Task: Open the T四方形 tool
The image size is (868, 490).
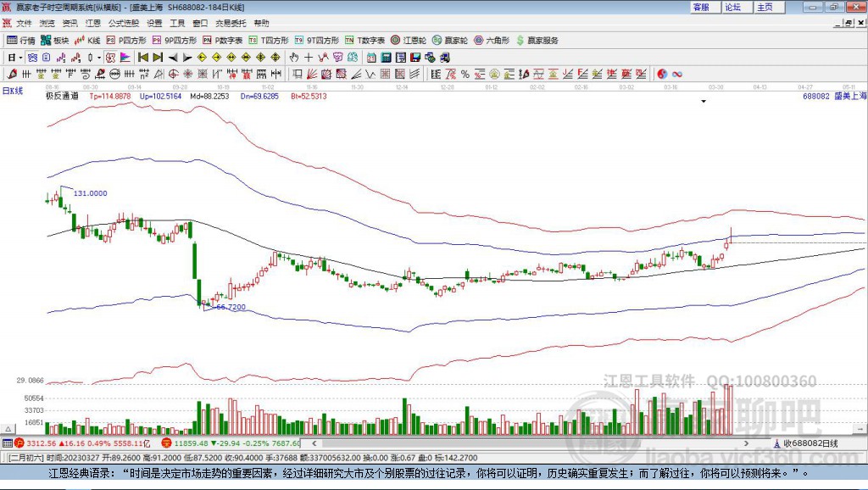Action: click(269, 41)
